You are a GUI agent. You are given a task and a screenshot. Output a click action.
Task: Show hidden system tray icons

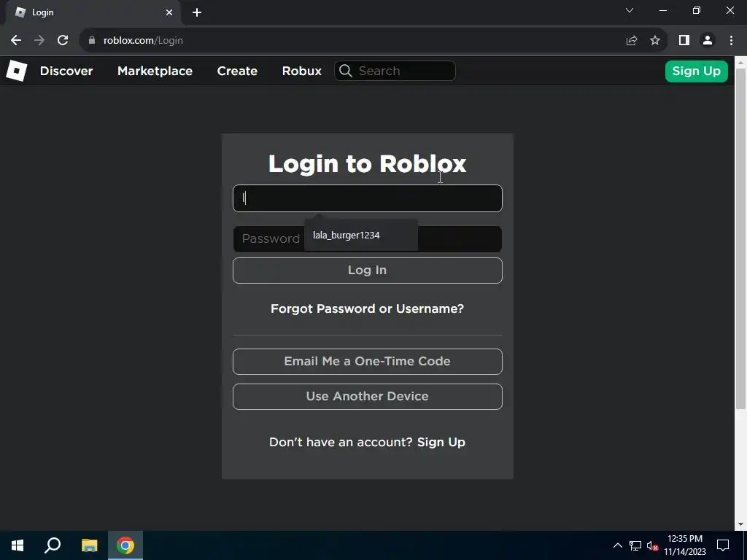pos(617,545)
